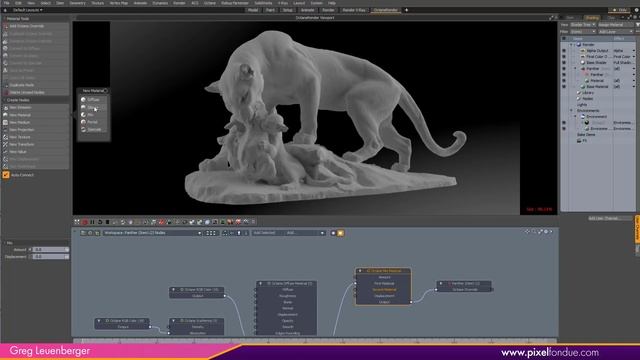Viewport: 640px width, 360px height.
Task: Open the Default Layouts dropdown
Action: pyautogui.click(x=27, y=10)
